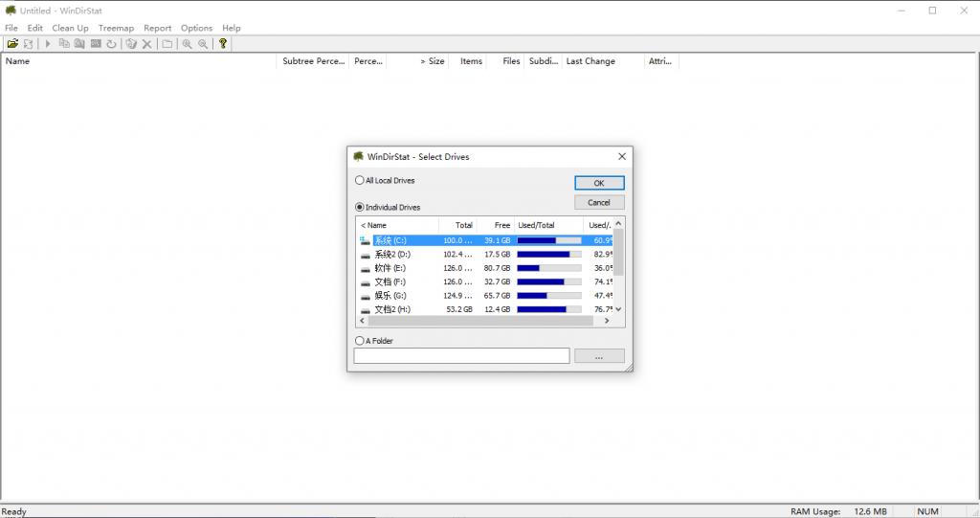Click the Copy Path toolbar icon

64,44
